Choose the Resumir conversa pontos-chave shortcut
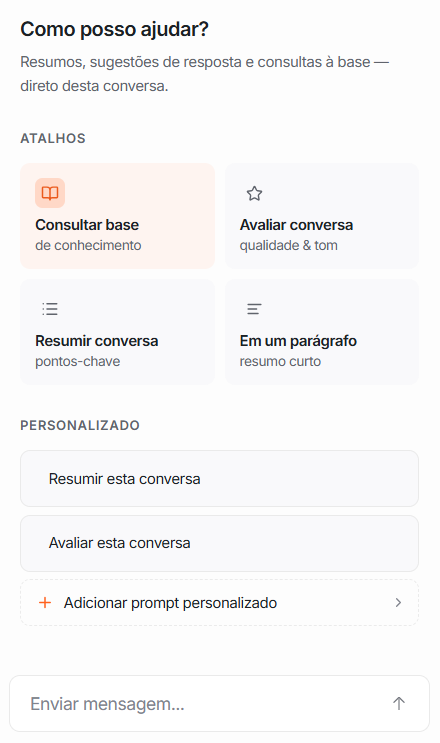The width and height of the screenshot is (440, 743). click(117, 332)
